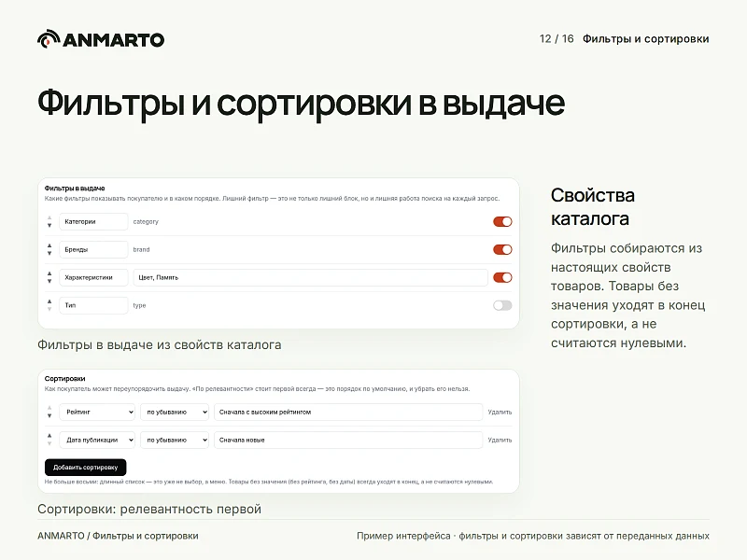Viewport: 747px width, 560px height.
Task: Click the 'type' key text
Action: (x=139, y=305)
